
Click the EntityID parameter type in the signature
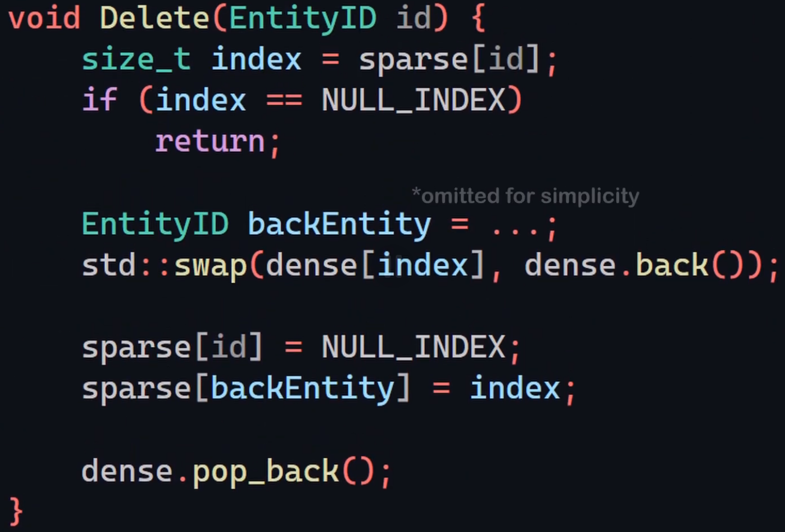click(302, 18)
